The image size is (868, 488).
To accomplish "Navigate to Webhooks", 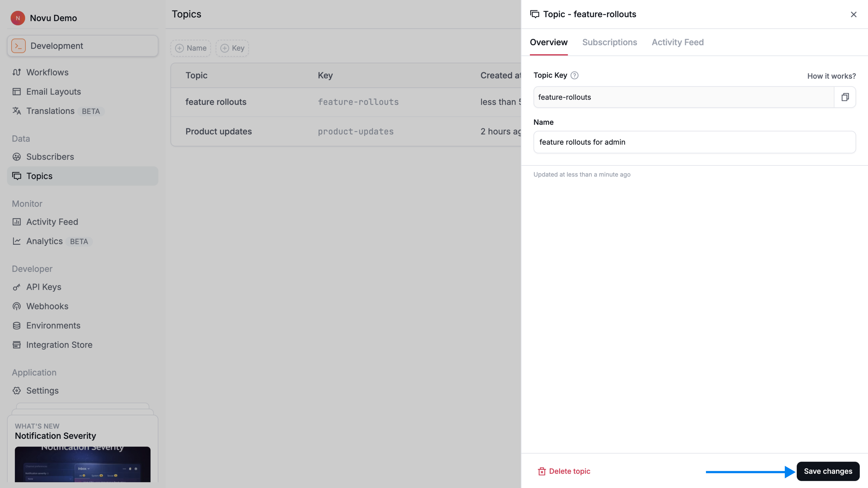I will pos(47,306).
